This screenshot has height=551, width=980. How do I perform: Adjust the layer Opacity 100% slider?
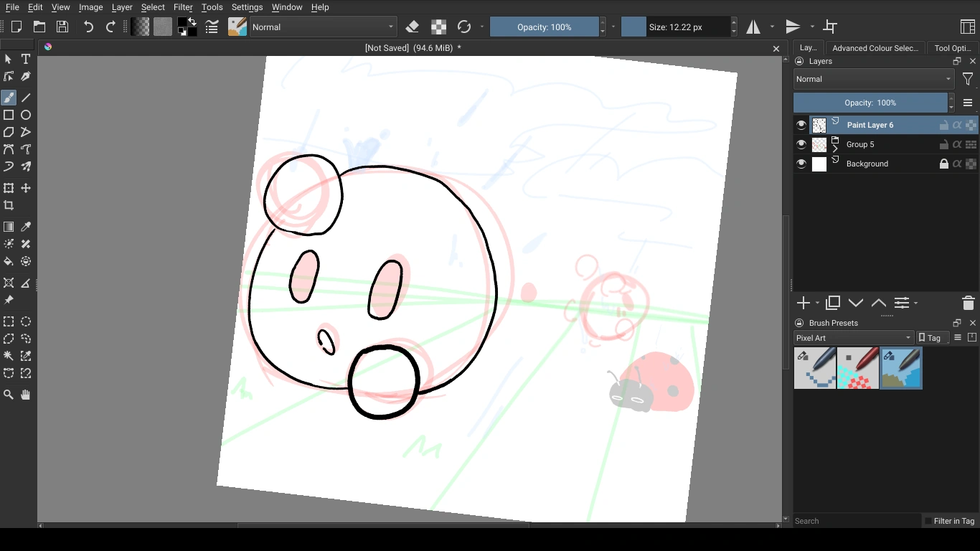click(x=870, y=103)
